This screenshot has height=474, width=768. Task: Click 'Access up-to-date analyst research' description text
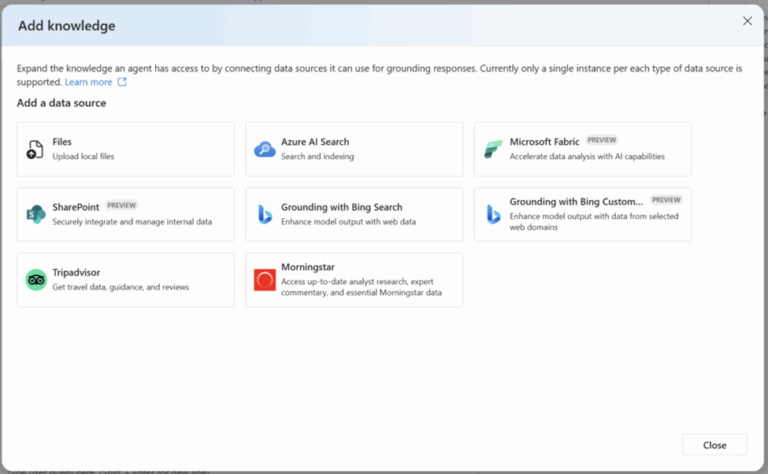click(x=361, y=287)
